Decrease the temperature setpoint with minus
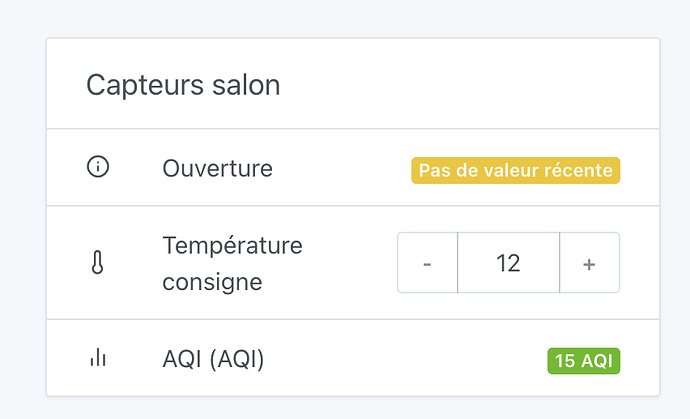This screenshot has height=419, width=690. pyautogui.click(x=427, y=263)
